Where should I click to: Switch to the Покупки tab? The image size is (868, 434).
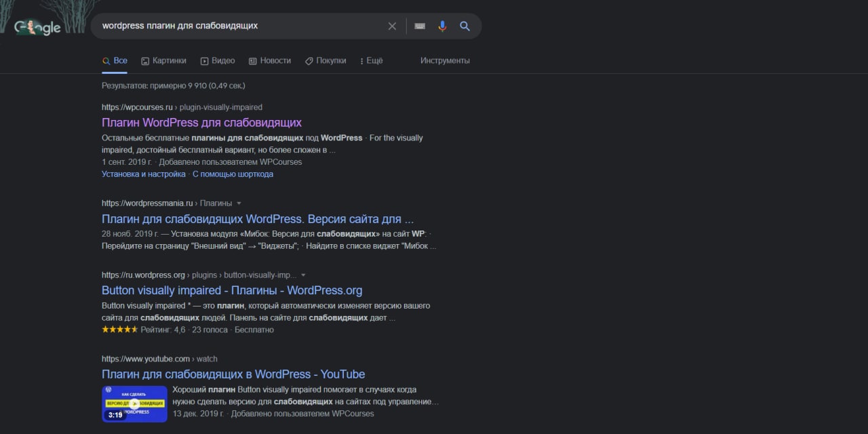[325, 60]
